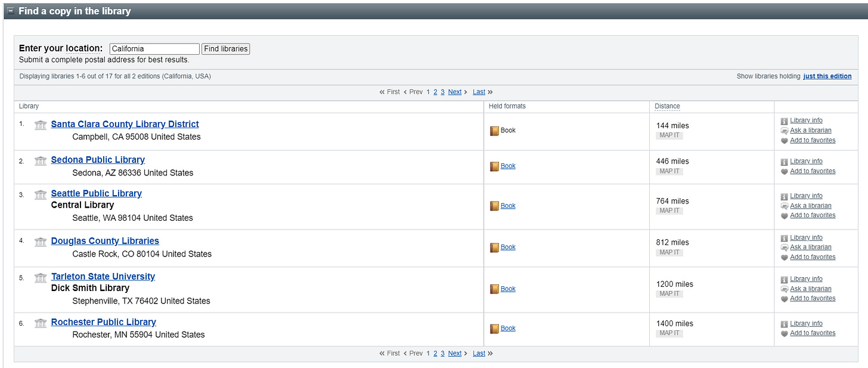This screenshot has height=368, width=868.
Task: Click the Find libraries button
Action: [x=226, y=49]
